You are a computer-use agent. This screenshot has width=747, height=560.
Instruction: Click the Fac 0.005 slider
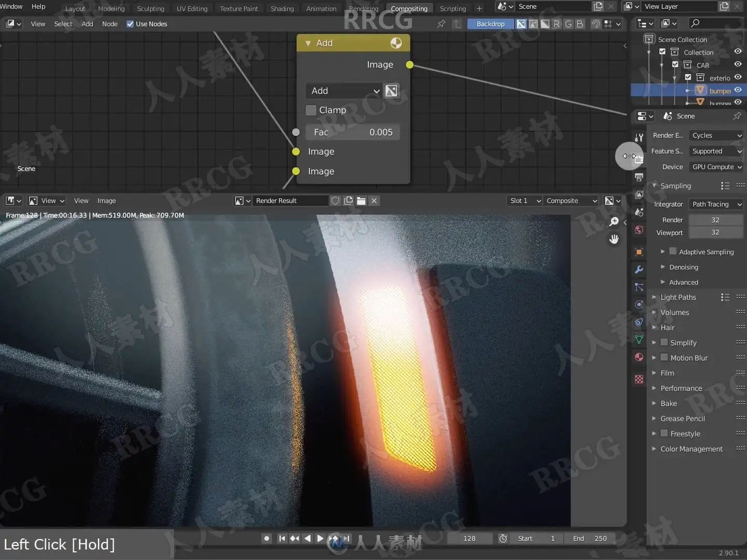[353, 132]
